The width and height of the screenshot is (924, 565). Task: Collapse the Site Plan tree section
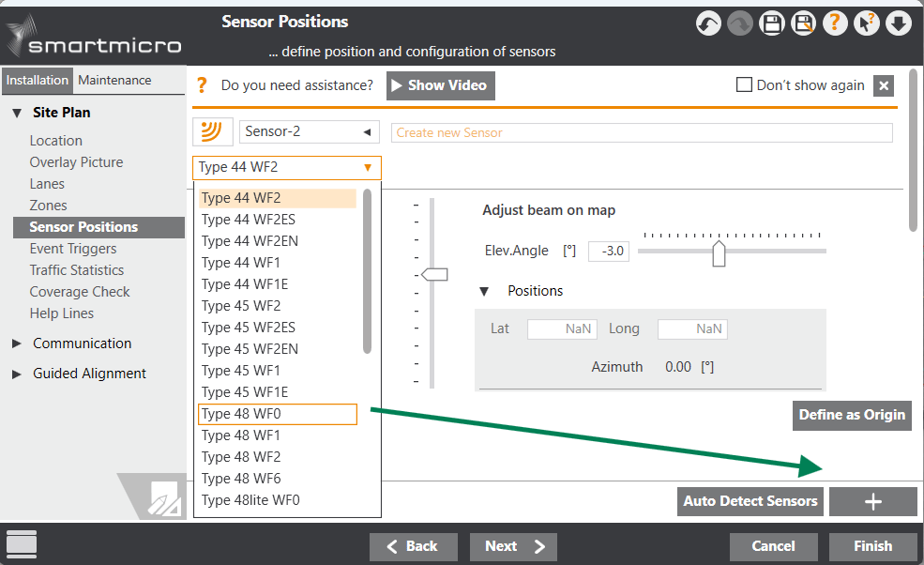[x=17, y=113]
